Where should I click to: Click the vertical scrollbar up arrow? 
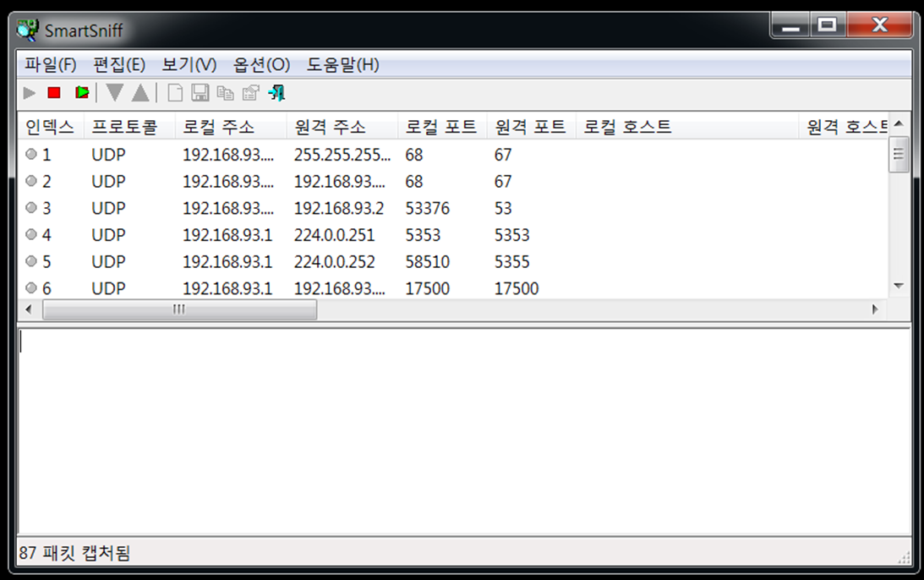(899, 123)
